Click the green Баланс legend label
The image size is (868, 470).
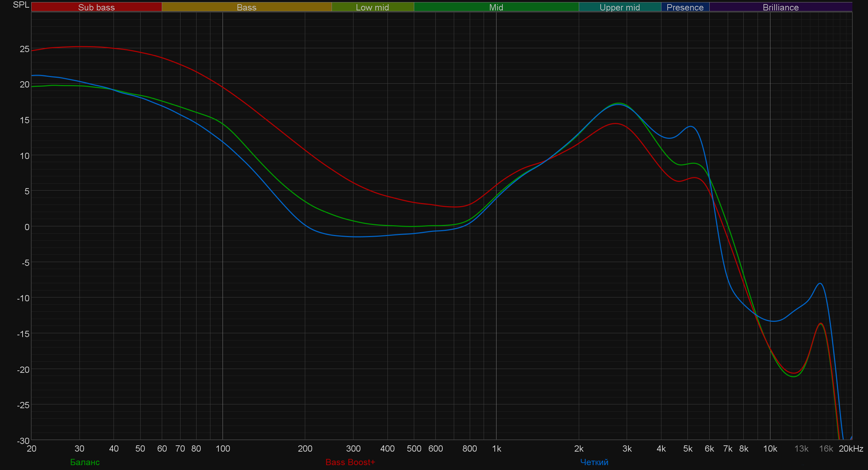pos(85,462)
